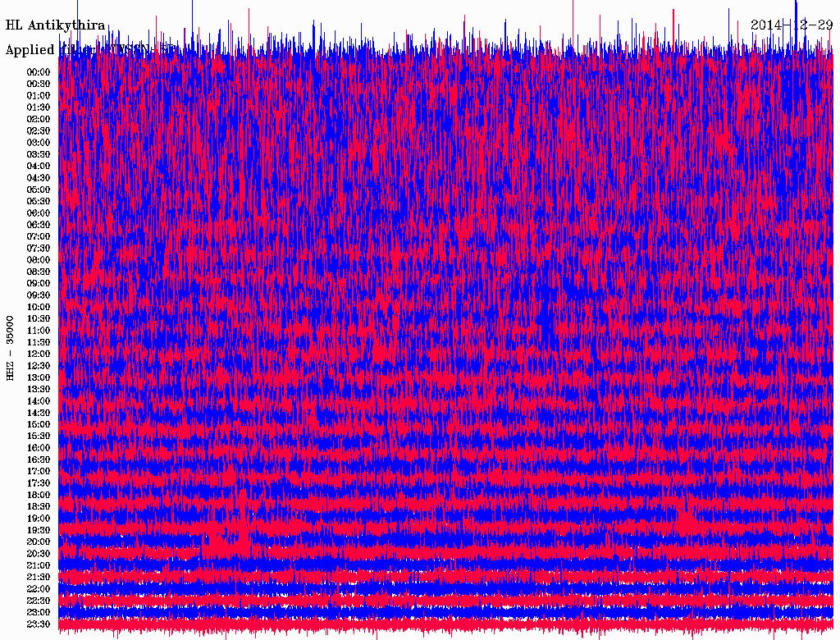
Task: Select the 18:00 time label
Action: pyautogui.click(x=39, y=495)
